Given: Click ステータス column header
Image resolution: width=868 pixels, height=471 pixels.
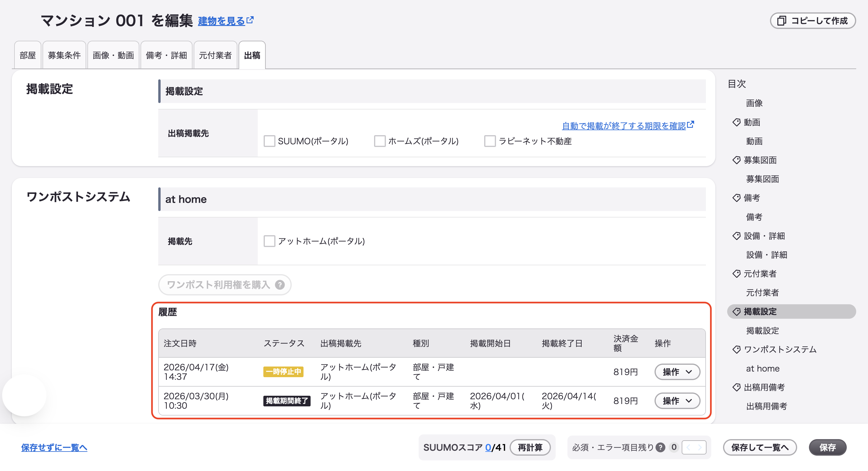Looking at the screenshot, I should point(284,343).
